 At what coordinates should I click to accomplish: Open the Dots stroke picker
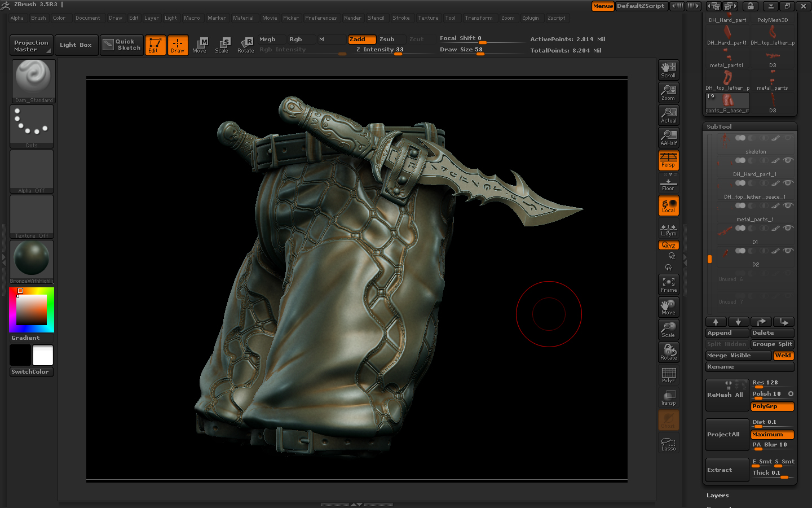33,126
